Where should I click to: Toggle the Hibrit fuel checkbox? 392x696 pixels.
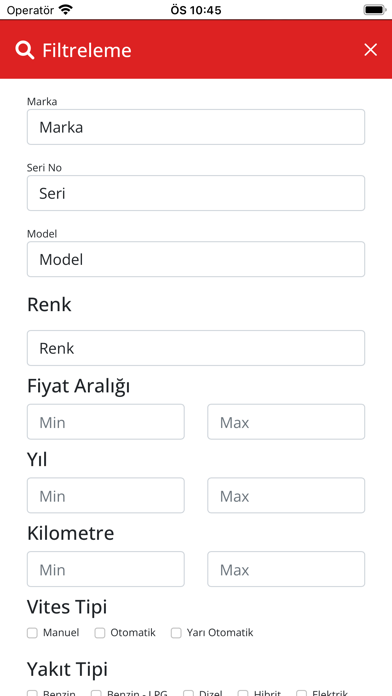pyautogui.click(x=243, y=693)
